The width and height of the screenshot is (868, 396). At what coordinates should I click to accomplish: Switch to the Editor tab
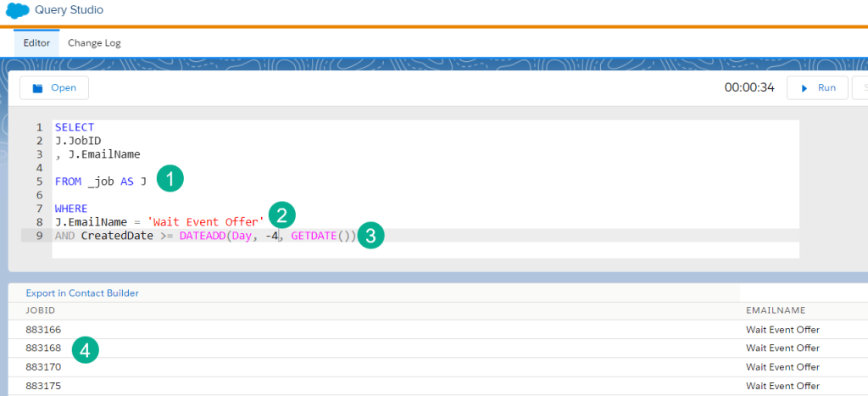pos(36,42)
